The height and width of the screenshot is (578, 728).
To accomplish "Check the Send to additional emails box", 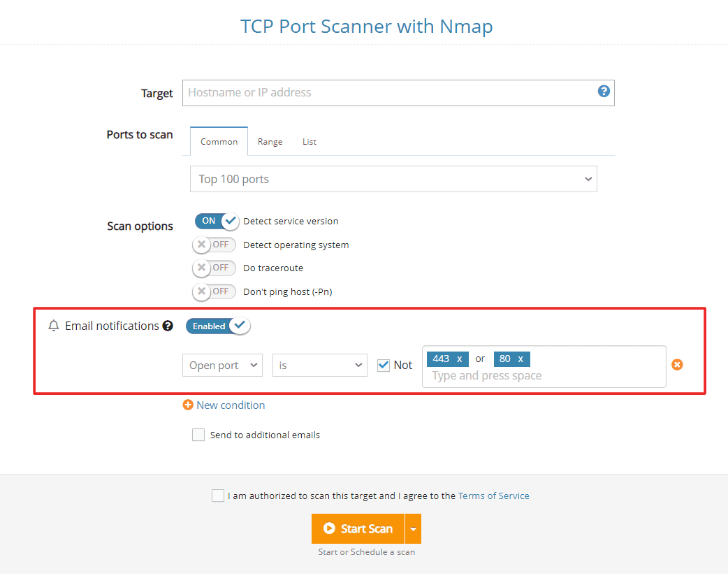I will pos(198,434).
